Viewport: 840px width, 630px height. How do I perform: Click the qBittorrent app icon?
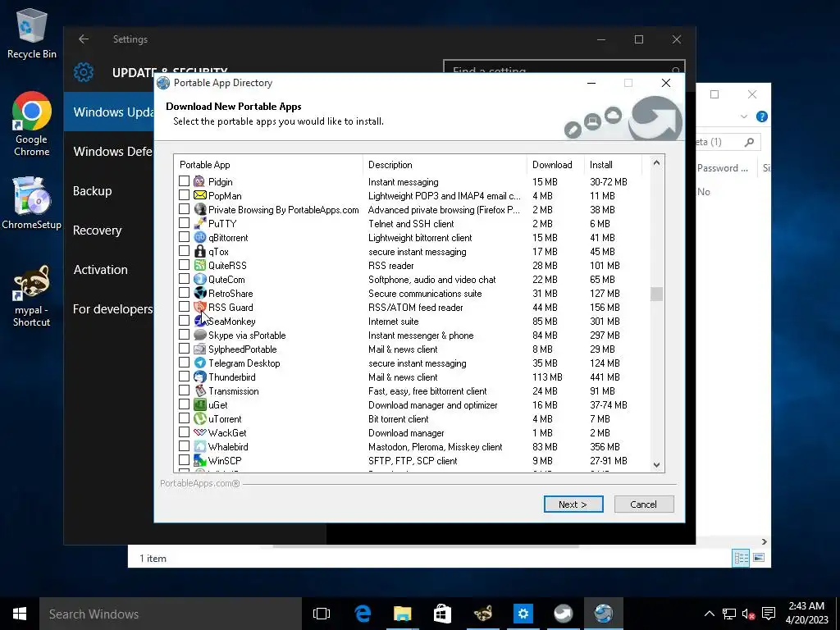click(200, 237)
